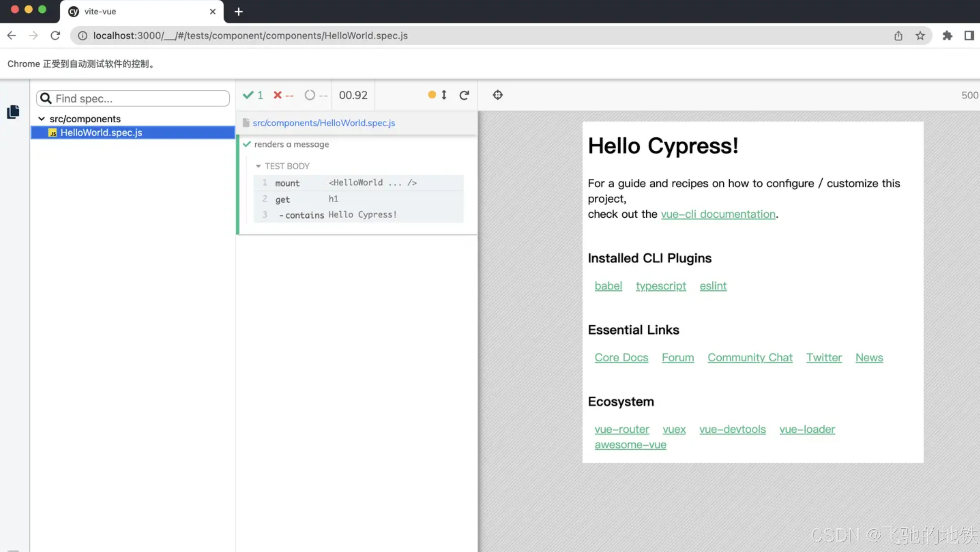Bookmark this page with the star icon

(920, 36)
